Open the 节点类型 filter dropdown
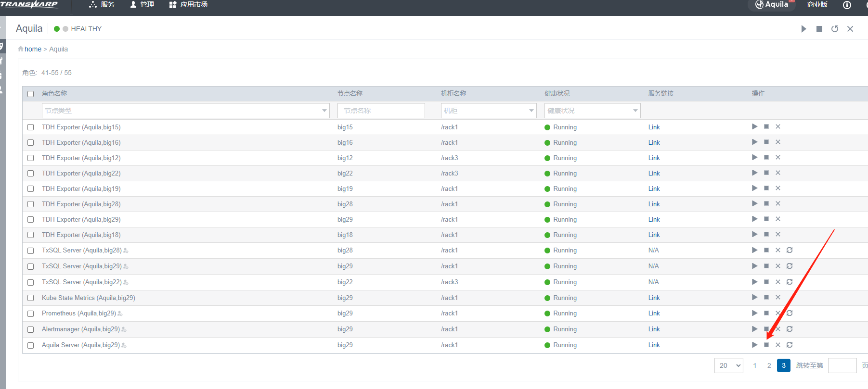The width and height of the screenshot is (868, 389). tap(185, 111)
